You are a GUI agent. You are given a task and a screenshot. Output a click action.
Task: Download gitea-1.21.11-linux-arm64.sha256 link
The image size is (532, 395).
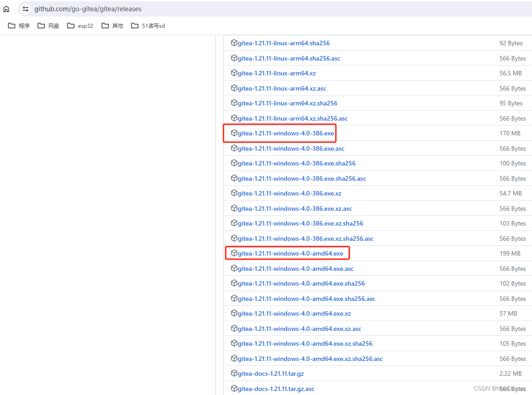pyautogui.click(x=283, y=43)
